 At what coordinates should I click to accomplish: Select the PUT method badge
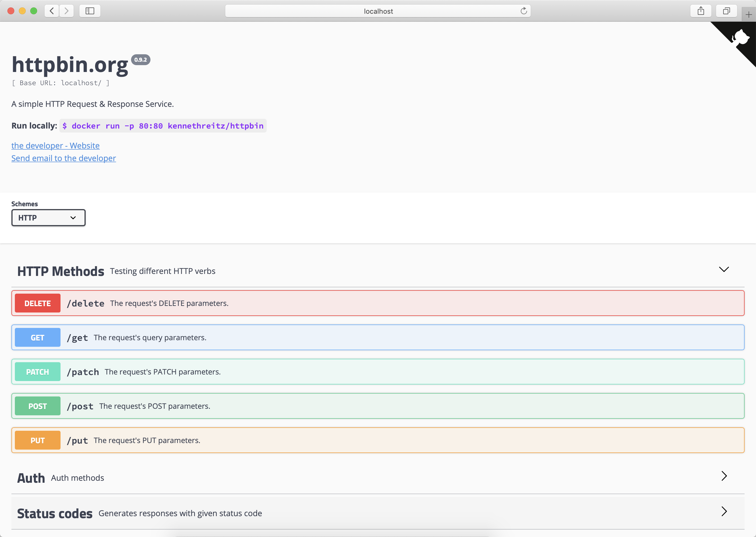pos(37,440)
